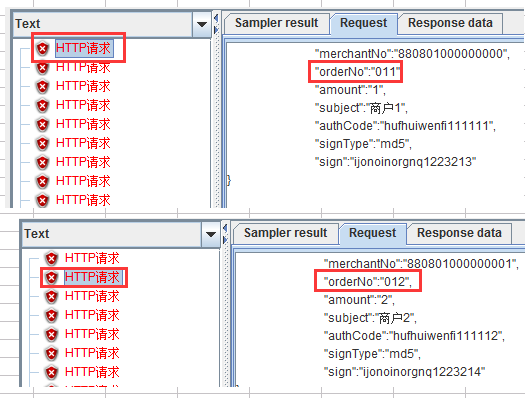Click error shield icon of highlighted lower HTTP请求
The height and width of the screenshot is (398, 525).
point(52,277)
